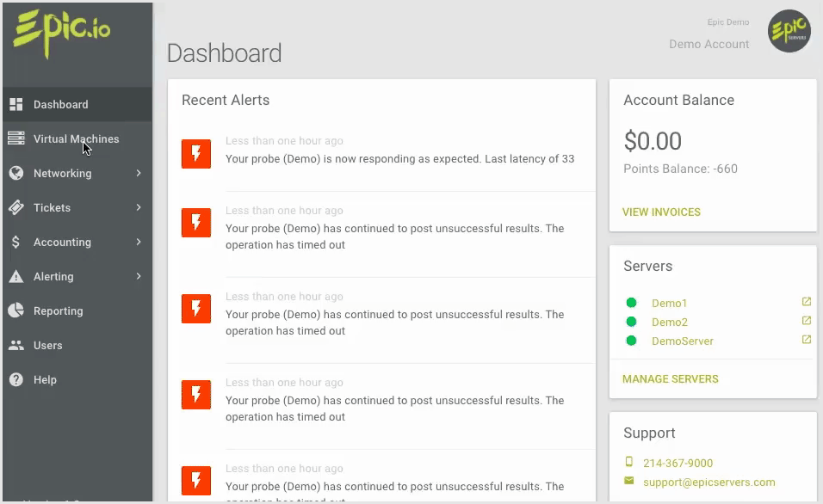Click the Epic.io logo in sidebar
The image size is (823, 504).
pyautogui.click(x=61, y=33)
